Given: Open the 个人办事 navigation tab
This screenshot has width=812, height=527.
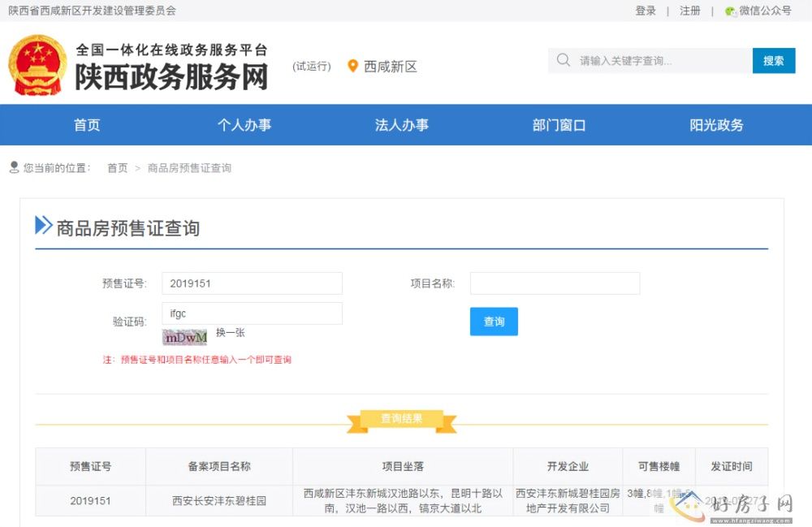Looking at the screenshot, I should tap(244, 125).
